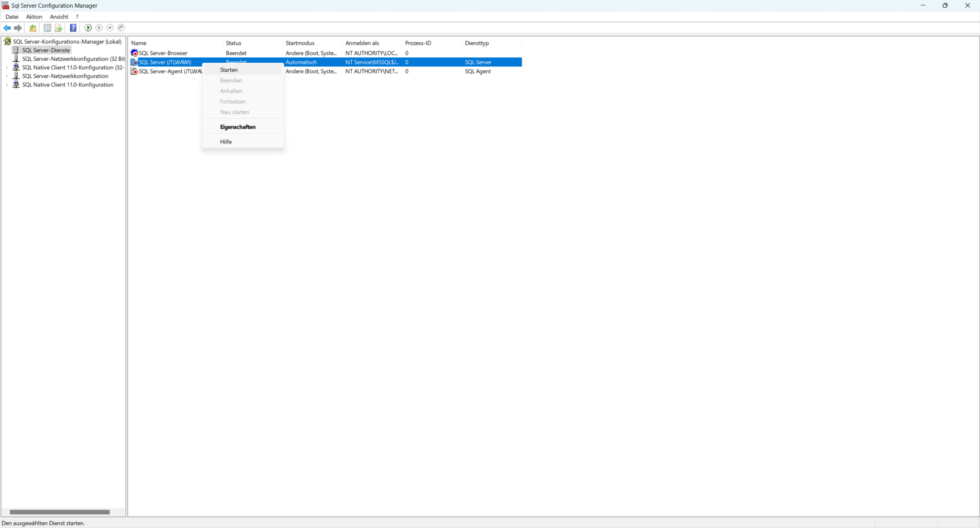This screenshot has height=528, width=980.
Task: Select SQL Native Client 11.0-Konfiguration (32- item
Action: coord(73,67)
